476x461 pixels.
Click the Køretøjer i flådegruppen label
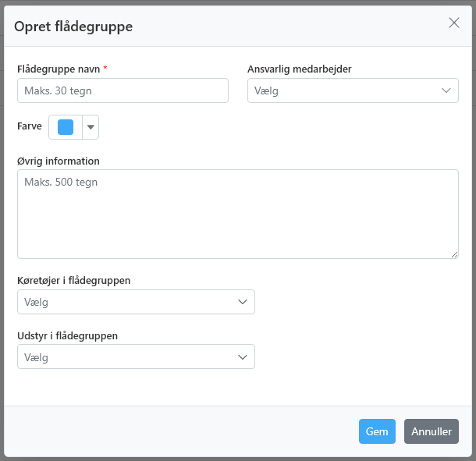(x=74, y=281)
